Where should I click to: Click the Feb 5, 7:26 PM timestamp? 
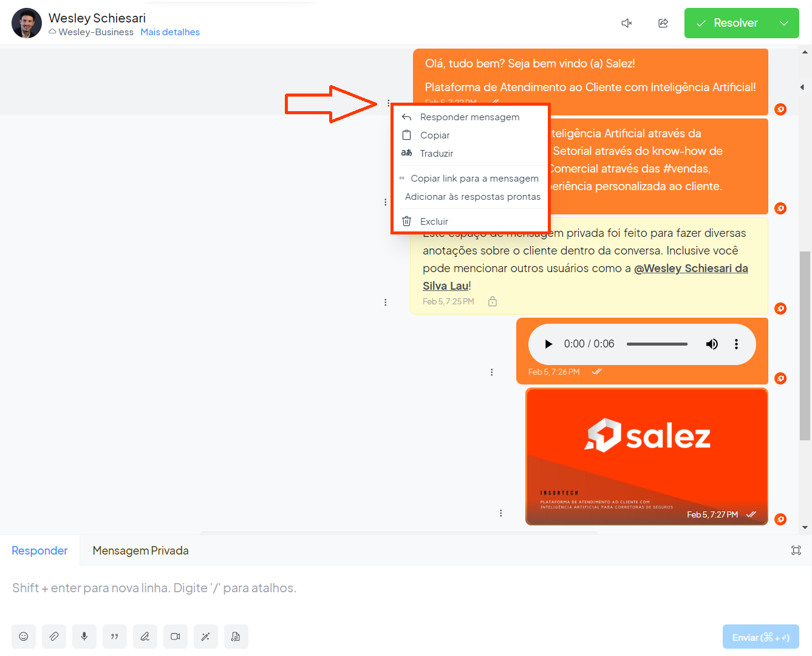tap(554, 372)
